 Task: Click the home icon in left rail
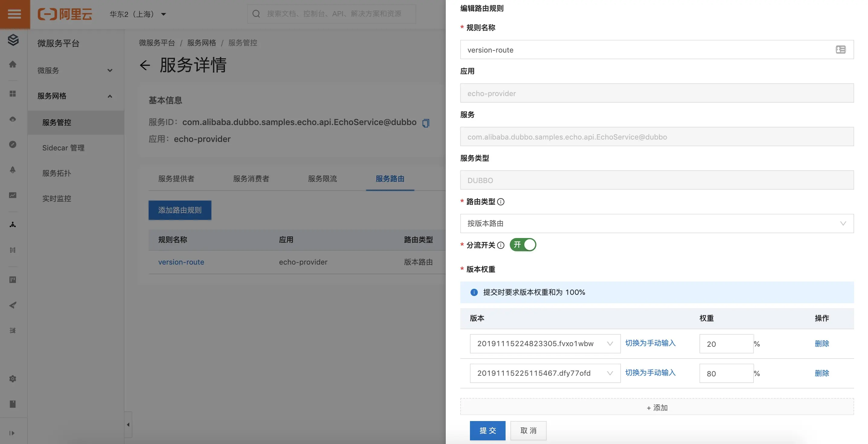pos(13,64)
